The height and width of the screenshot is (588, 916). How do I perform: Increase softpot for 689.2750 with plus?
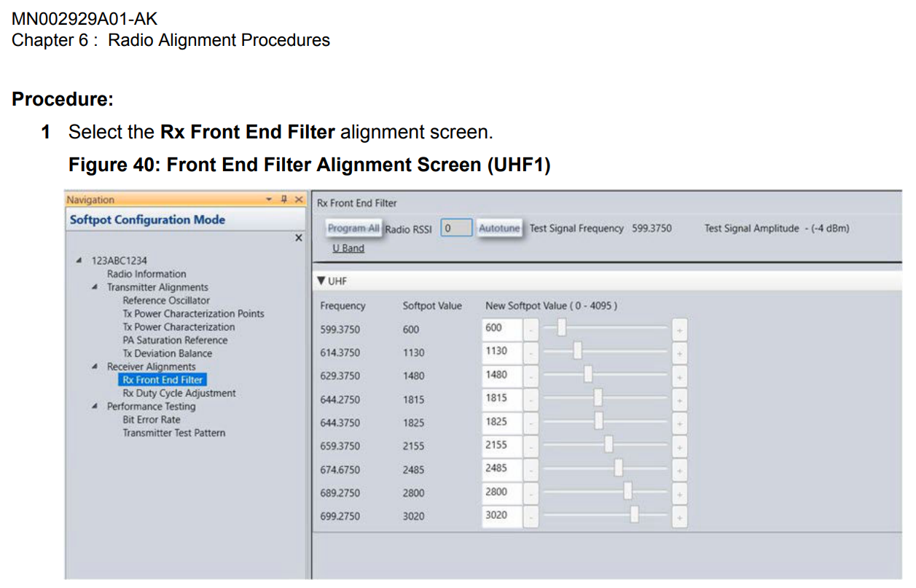point(679,493)
